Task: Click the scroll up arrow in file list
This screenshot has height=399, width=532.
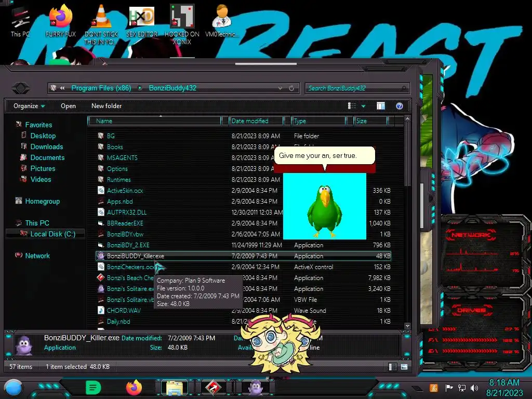Action: click(407, 118)
